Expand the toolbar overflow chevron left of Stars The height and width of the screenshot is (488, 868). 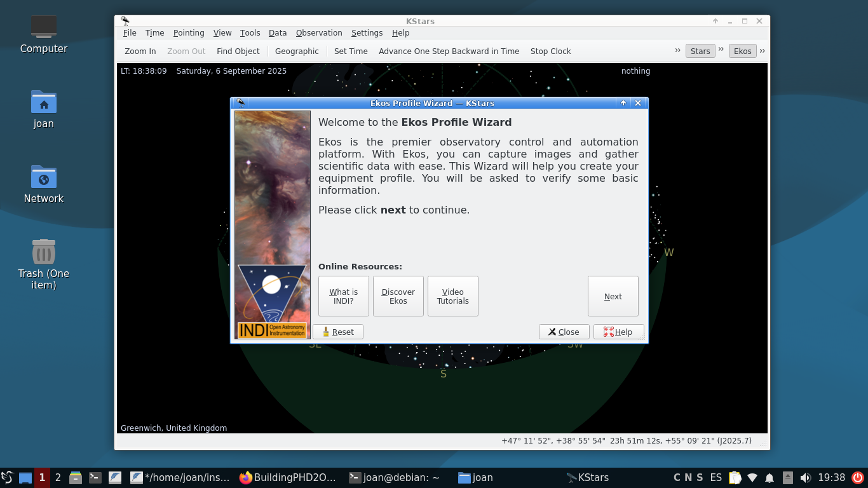[x=677, y=50]
